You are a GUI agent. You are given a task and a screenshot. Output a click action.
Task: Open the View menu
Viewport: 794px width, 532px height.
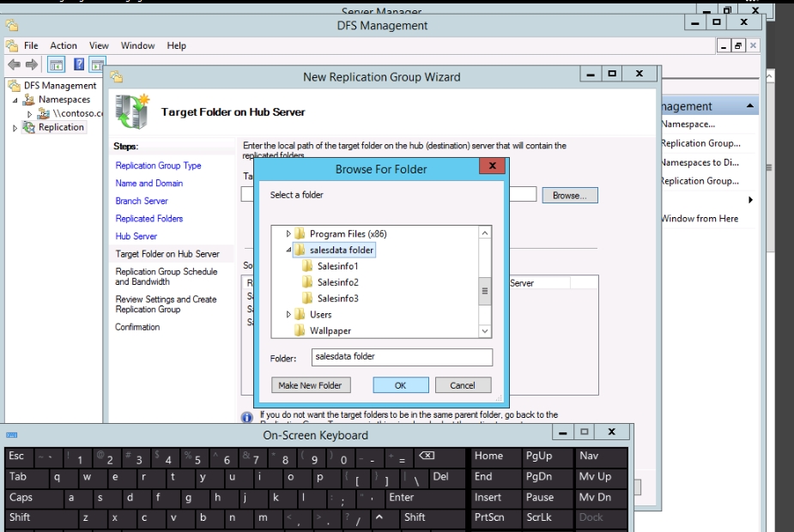pos(99,45)
